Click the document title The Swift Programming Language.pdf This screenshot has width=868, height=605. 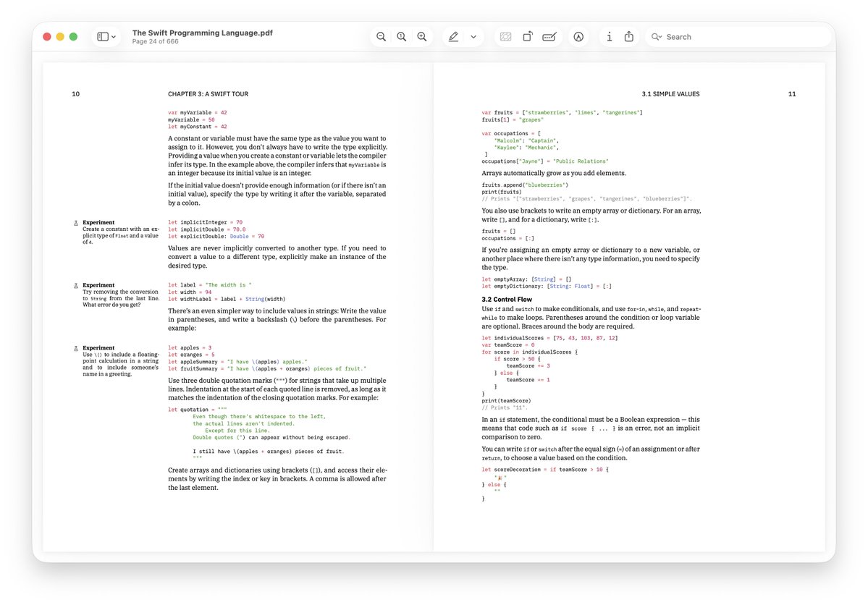pos(203,33)
